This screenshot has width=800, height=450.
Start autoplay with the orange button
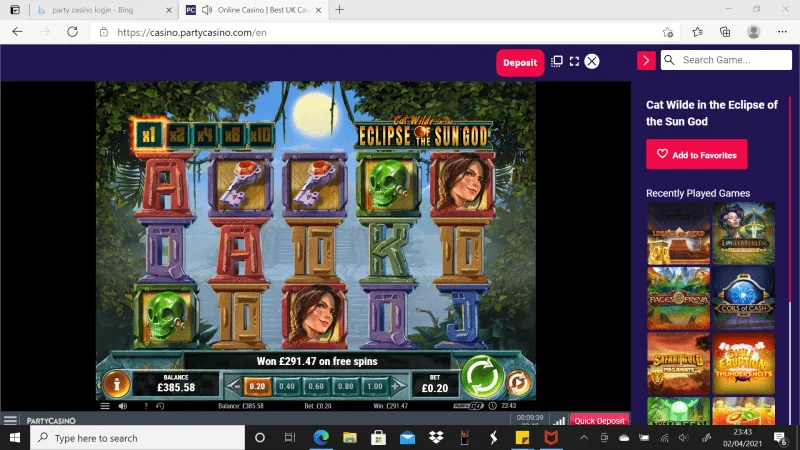point(518,383)
